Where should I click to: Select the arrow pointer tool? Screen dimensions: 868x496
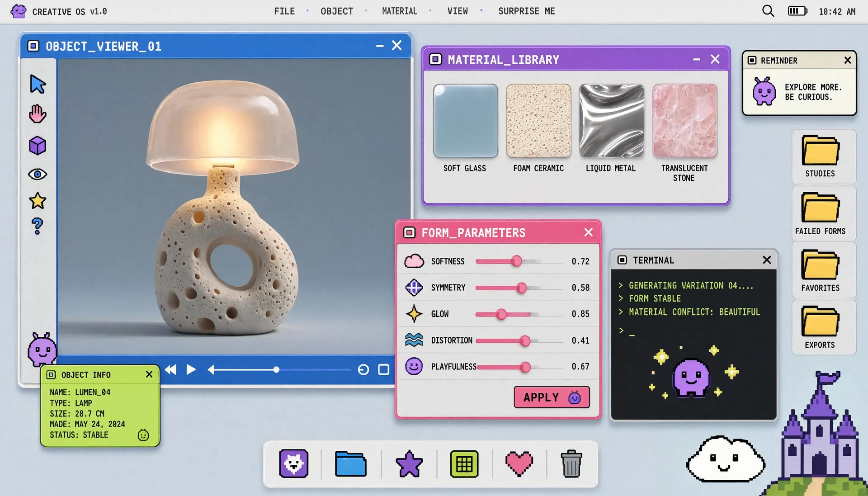[x=38, y=85]
